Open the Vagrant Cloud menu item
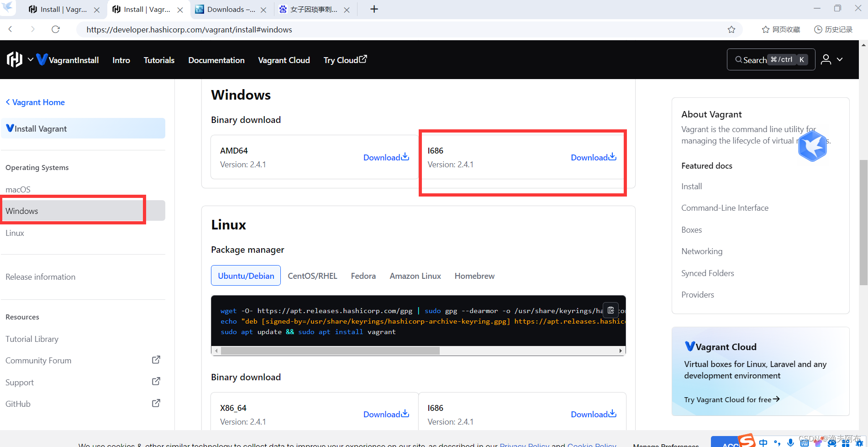This screenshot has width=868, height=447. click(284, 60)
